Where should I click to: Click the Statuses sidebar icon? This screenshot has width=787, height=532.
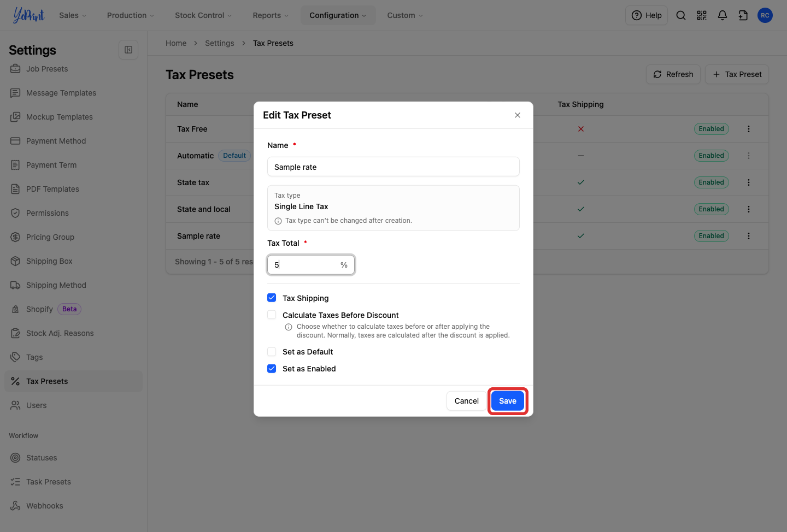coord(15,458)
